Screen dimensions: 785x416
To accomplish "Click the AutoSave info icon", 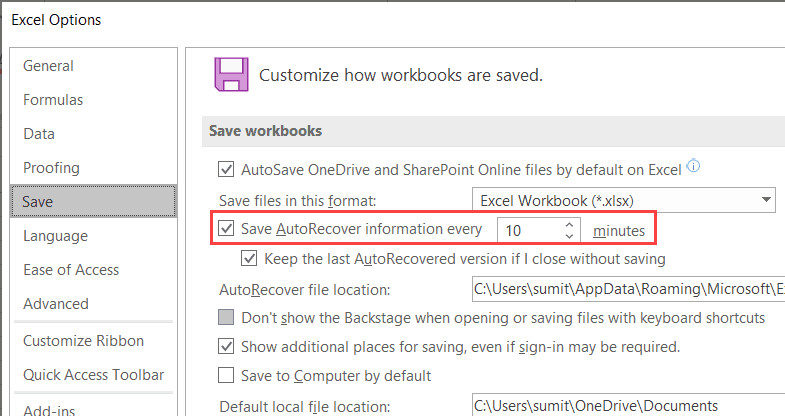I will tap(693, 166).
